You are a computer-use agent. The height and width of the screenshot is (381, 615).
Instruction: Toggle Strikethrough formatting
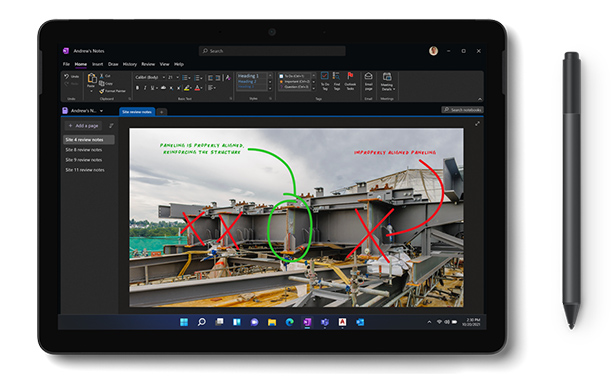(x=163, y=88)
